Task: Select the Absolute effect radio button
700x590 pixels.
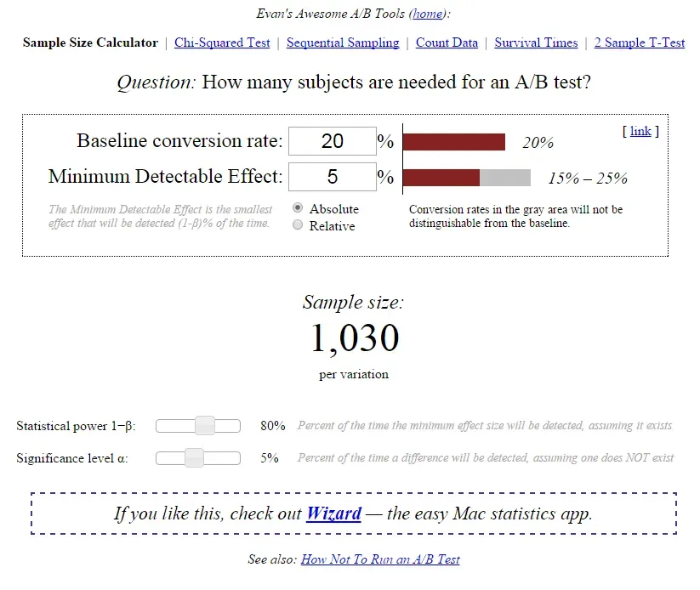Action: [297, 208]
